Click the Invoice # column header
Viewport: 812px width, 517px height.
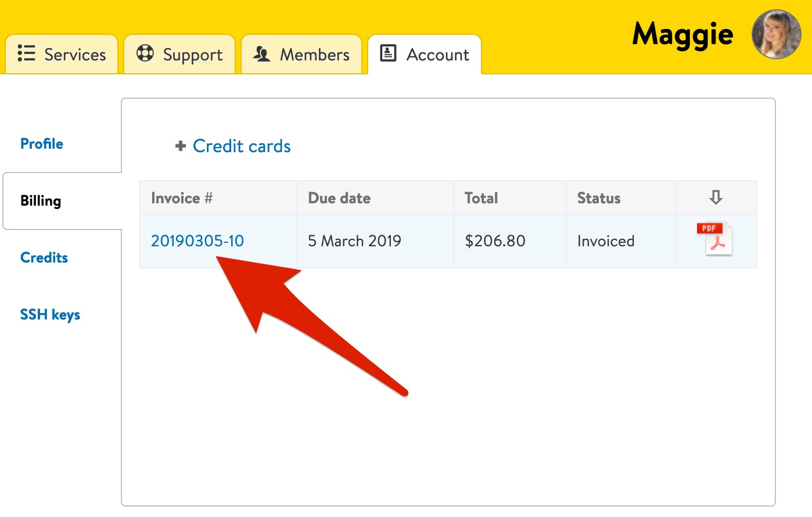tap(182, 198)
